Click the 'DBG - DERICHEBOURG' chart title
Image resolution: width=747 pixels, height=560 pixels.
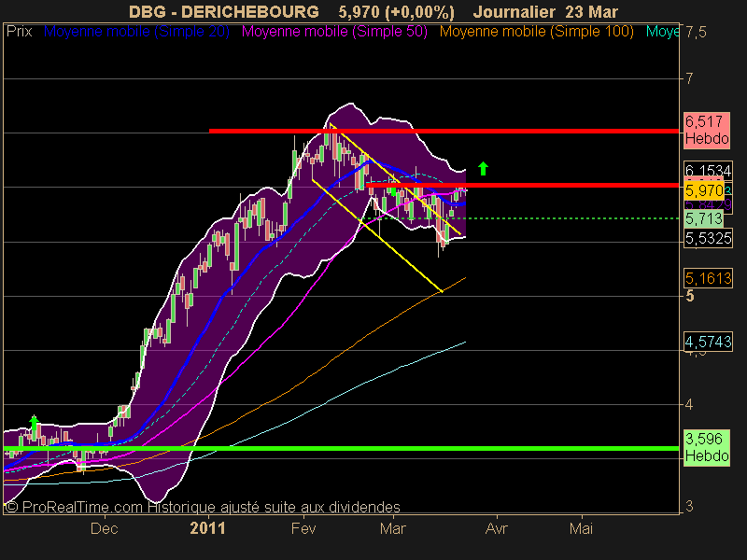[224, 11]
